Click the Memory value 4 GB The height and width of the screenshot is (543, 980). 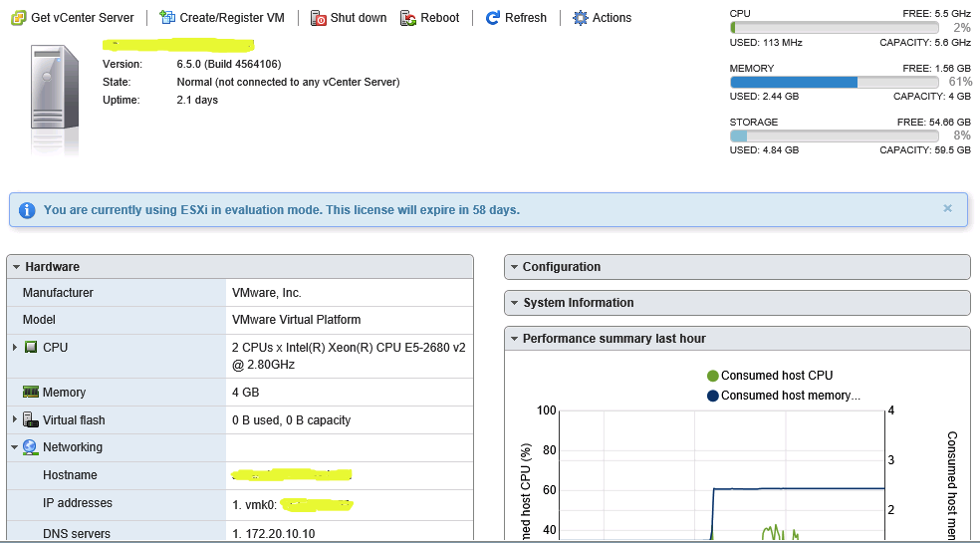246,393
